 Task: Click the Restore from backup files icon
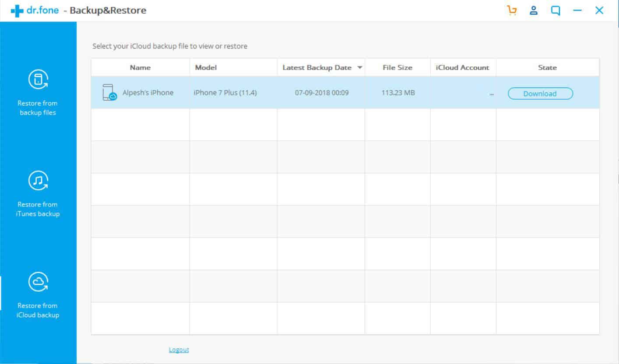point(38,80)
